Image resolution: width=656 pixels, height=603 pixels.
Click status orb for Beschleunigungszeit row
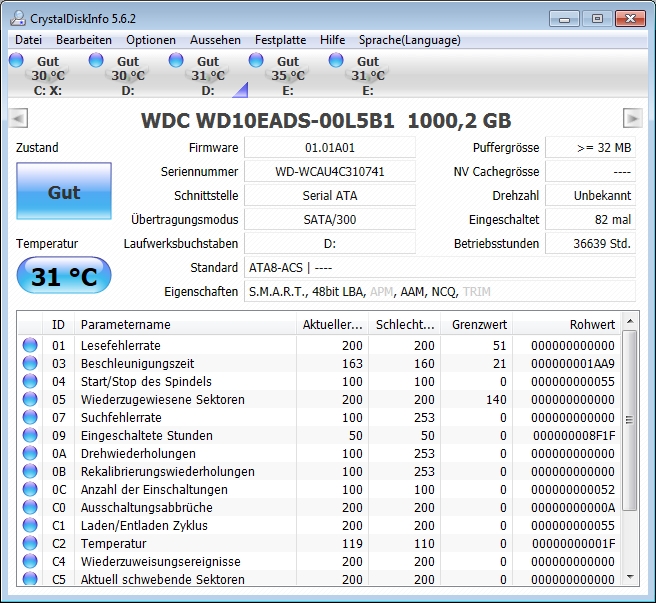pos(30,363)
